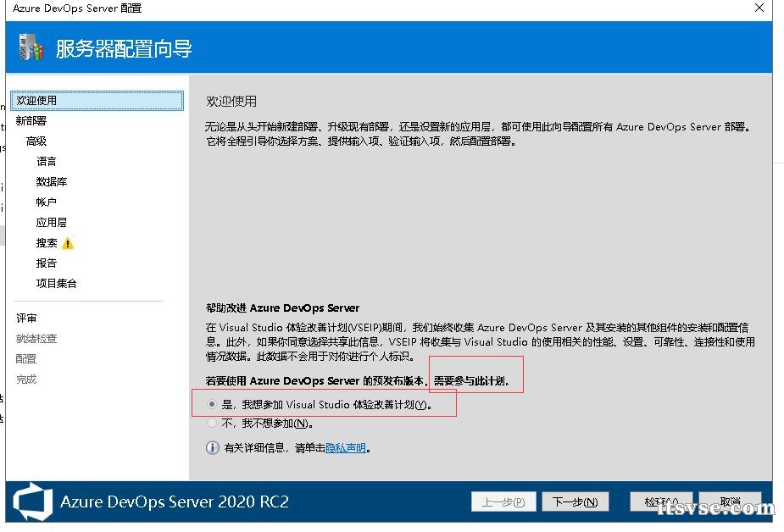This screenshot has width=784, height=532.
Task: Choose 不, 我不想参加 radio option
Action: coord(212,423)
